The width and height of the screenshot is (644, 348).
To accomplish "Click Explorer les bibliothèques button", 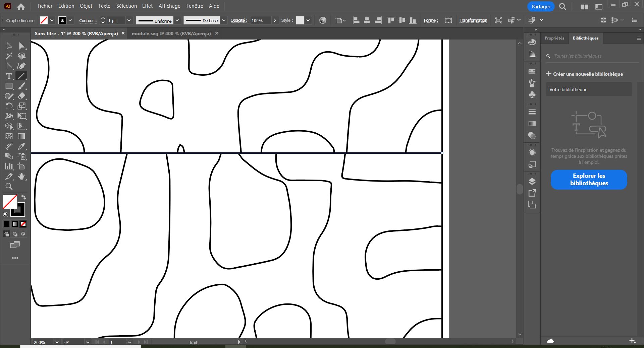I will coord(589,180).
